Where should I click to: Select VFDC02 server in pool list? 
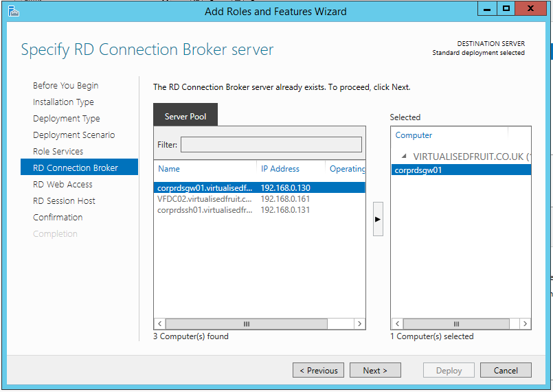click(205, 199)
